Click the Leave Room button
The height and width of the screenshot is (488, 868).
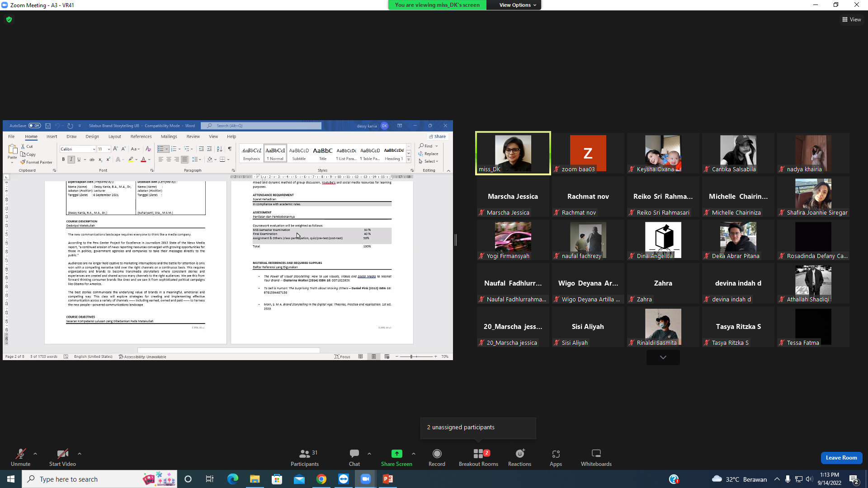[x=841, y=458]
